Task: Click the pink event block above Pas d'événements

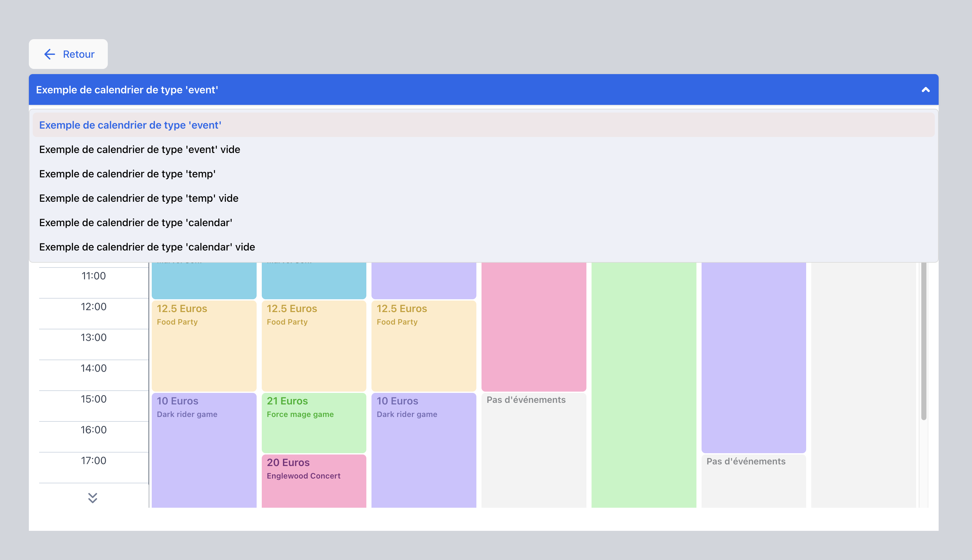Action: [533, 327]
